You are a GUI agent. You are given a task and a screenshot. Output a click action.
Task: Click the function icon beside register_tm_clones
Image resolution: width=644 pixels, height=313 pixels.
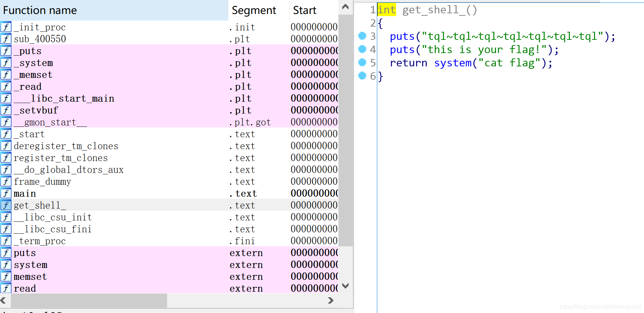(x=6, y=158)
